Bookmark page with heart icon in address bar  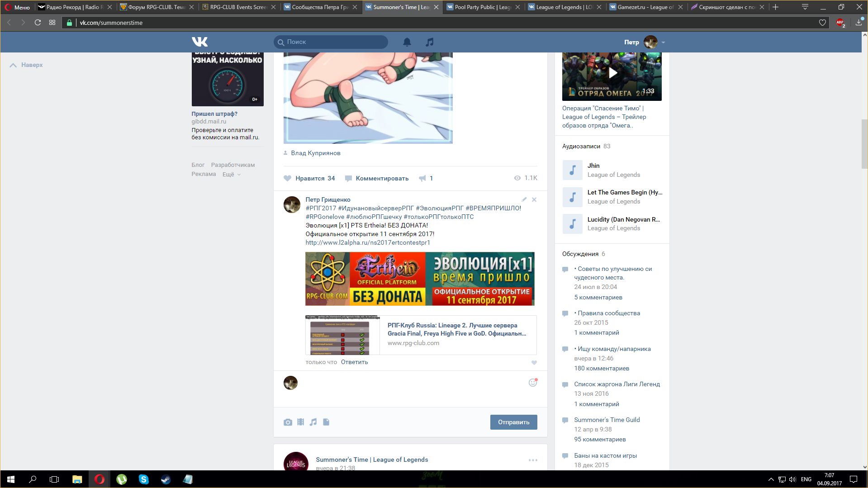(822, 23)
